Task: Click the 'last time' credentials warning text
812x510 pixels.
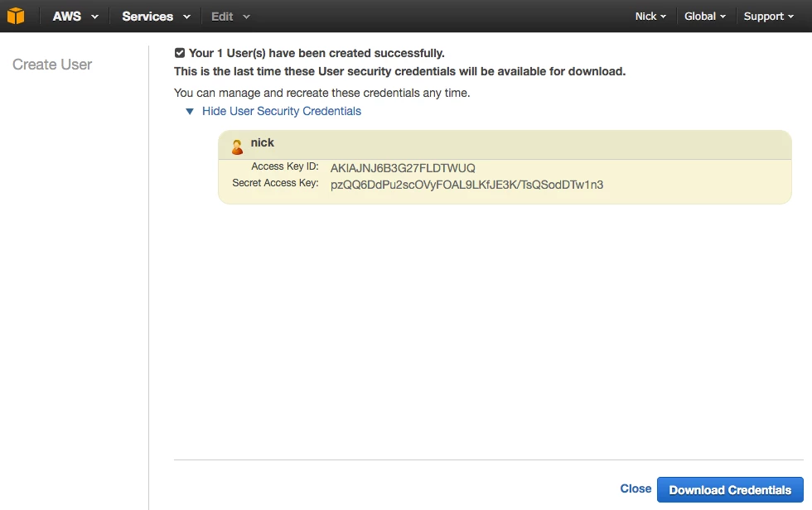Action: point(399,71)
